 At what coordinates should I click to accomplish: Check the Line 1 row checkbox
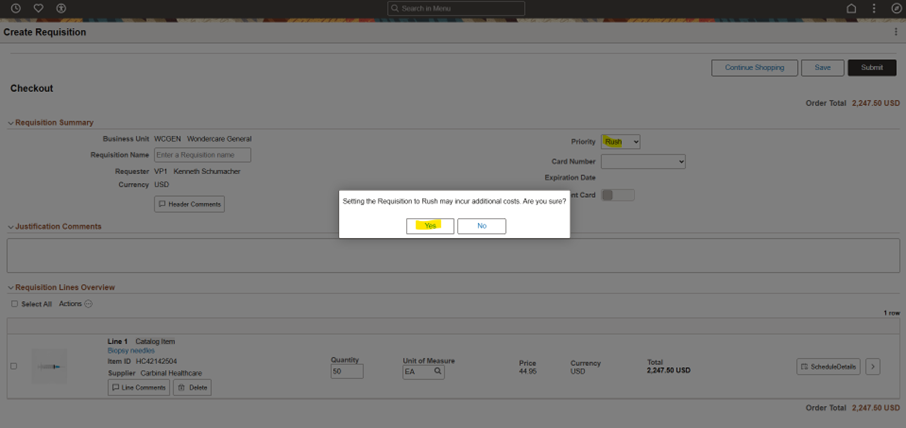[14, 366]
